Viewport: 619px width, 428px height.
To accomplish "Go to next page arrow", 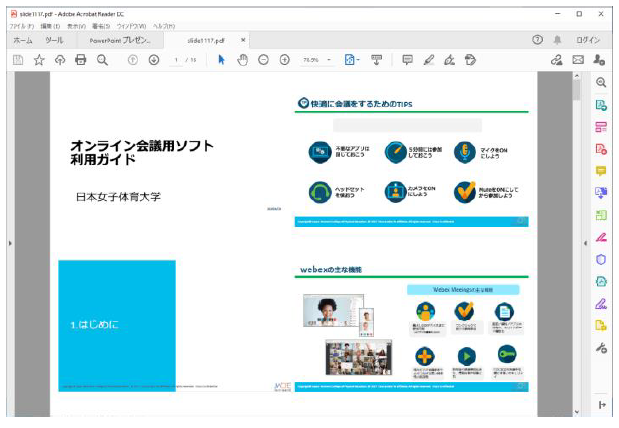I will pos(154,60).
